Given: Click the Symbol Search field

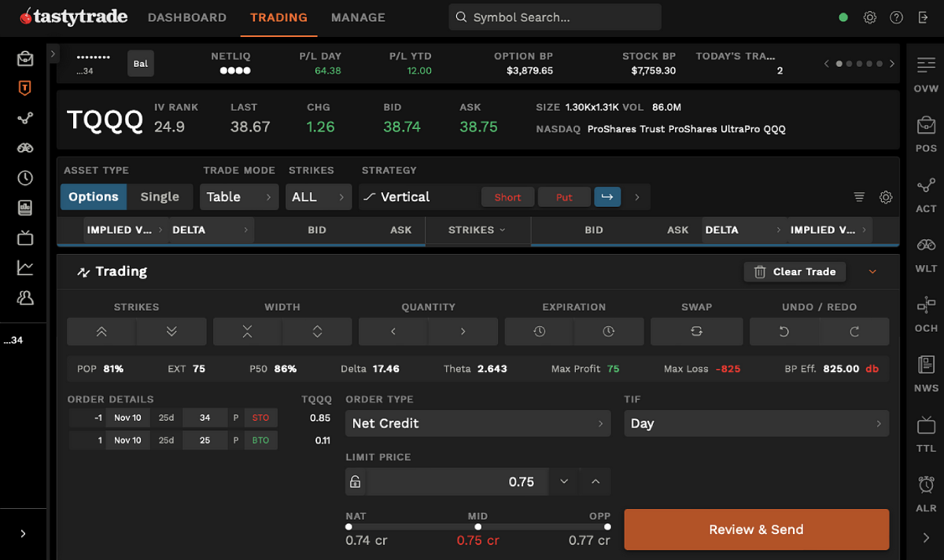Looking at the screenshot, I should pos(555,17).
